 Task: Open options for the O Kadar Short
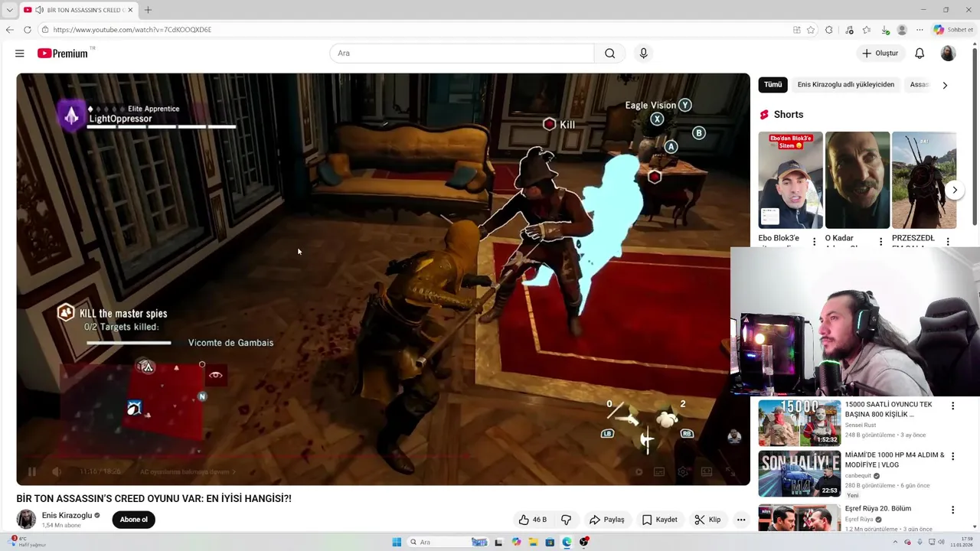click(880, 242)
